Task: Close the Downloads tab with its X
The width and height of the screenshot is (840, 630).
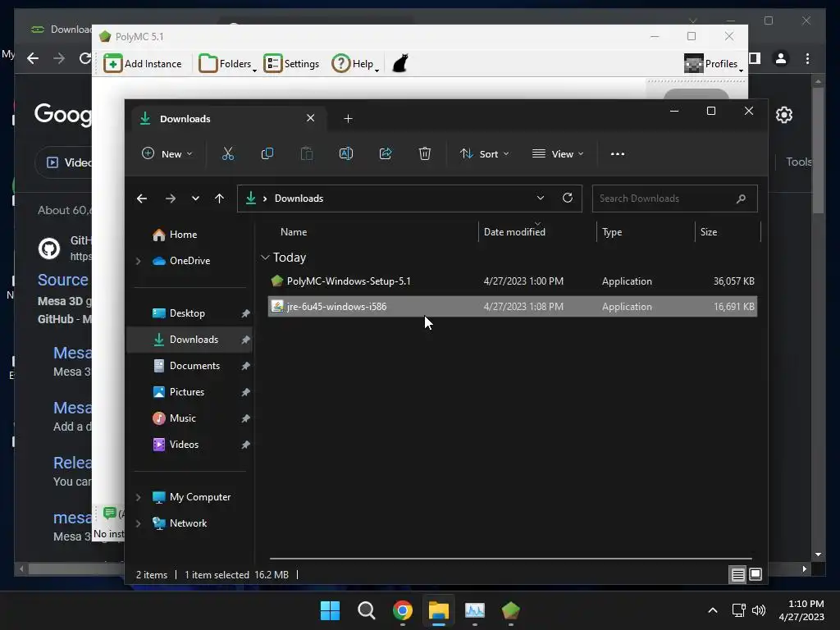Action: [x=311, y=118]
